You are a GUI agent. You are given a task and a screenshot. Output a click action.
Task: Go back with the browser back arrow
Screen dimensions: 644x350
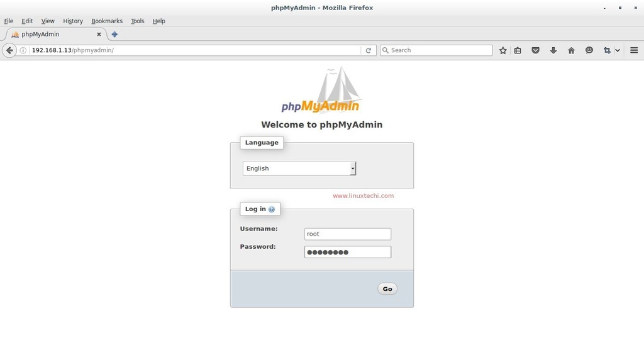pos(9,50)
